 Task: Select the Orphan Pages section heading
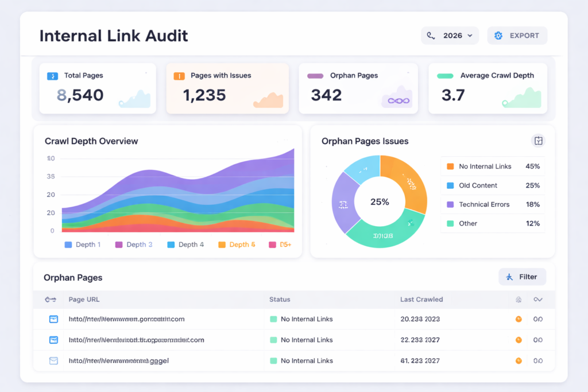[73, 277]
